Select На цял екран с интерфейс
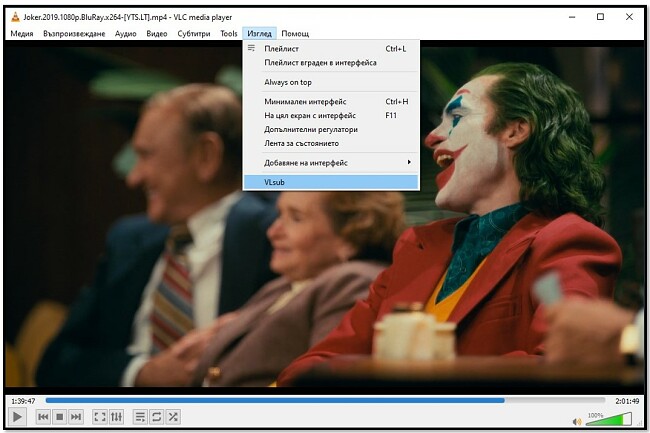The image size is (650, 433). pos(331,116)
